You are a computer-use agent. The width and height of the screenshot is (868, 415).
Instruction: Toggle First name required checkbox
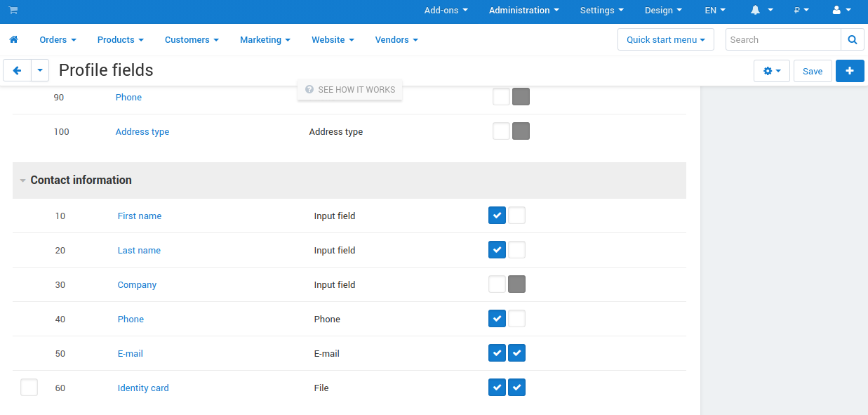(x=516, y=216)
